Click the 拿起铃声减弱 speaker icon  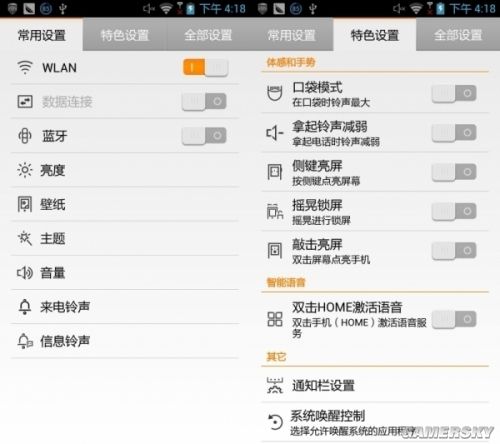click(275, 133)
